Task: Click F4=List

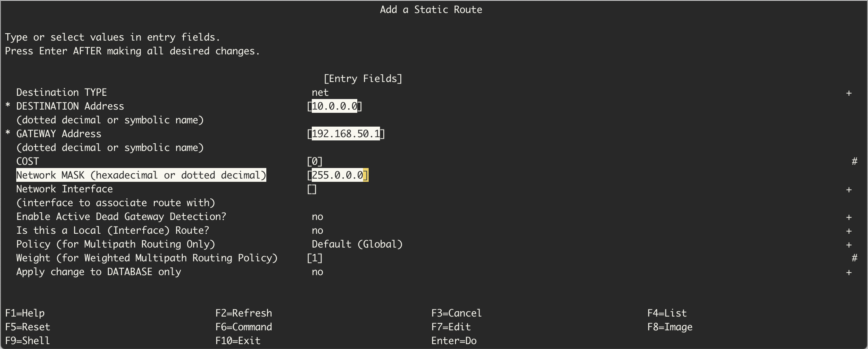Action: pos(667,313)
